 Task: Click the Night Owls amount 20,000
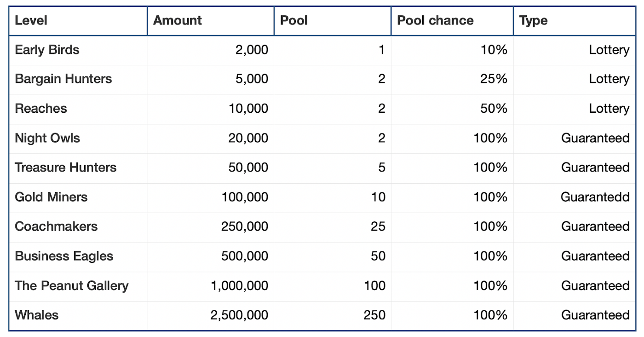pyautogui.click(x=248, y=138)
